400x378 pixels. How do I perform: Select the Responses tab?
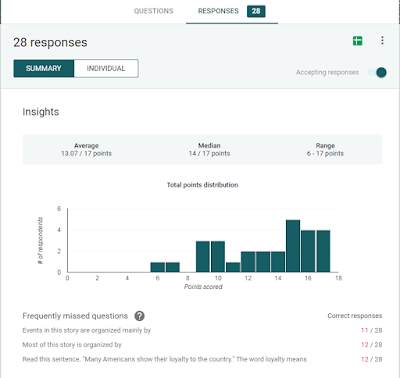[218, 11]
